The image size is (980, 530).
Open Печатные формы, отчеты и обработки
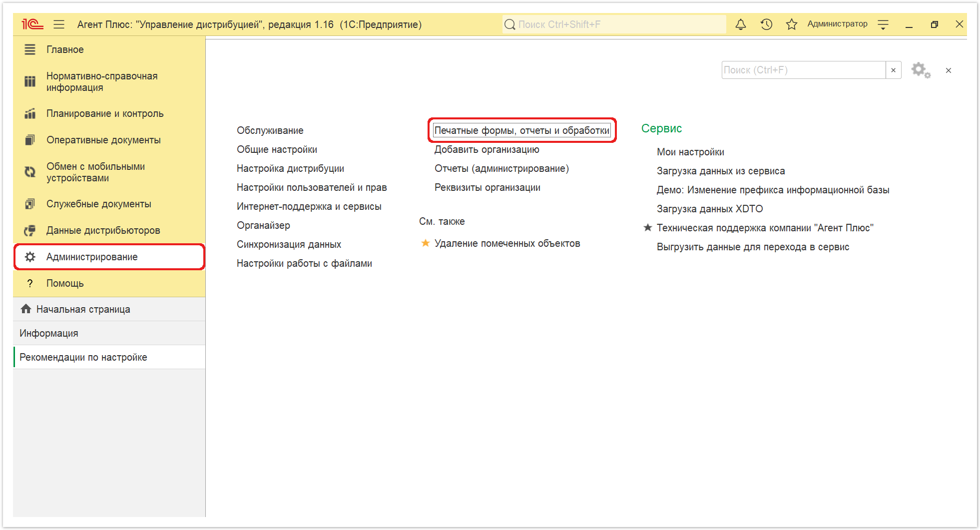click(x=522, y=130)
